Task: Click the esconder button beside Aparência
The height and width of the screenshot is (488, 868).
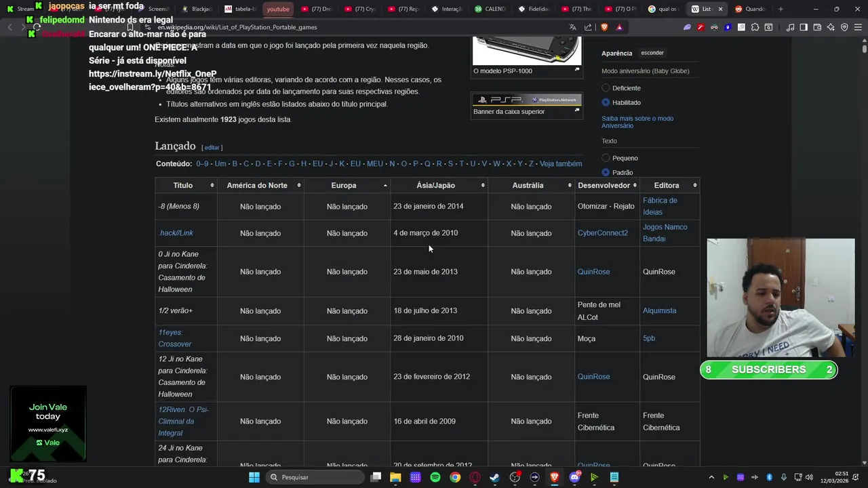Action: click(652, 53)
